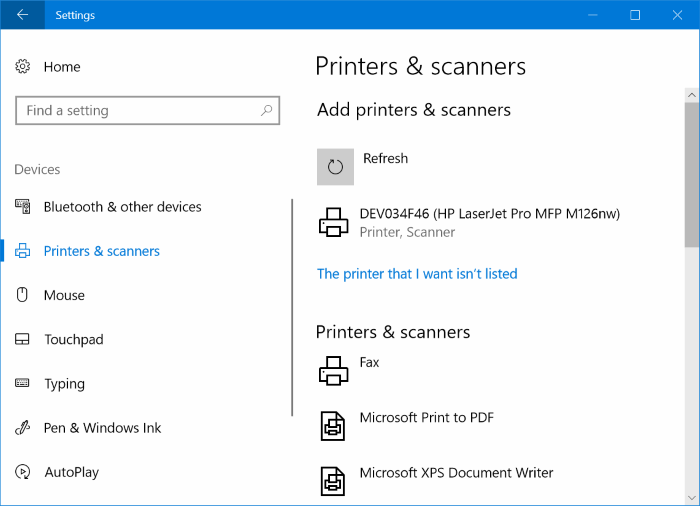Click the Printers & scanners sidebar icon
This screenshot has width=700, height=506.
click(x=22, y=251)
